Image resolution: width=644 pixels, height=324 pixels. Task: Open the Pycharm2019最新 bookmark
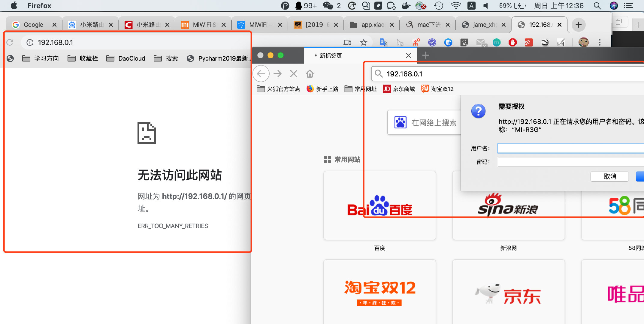(219, 58)
